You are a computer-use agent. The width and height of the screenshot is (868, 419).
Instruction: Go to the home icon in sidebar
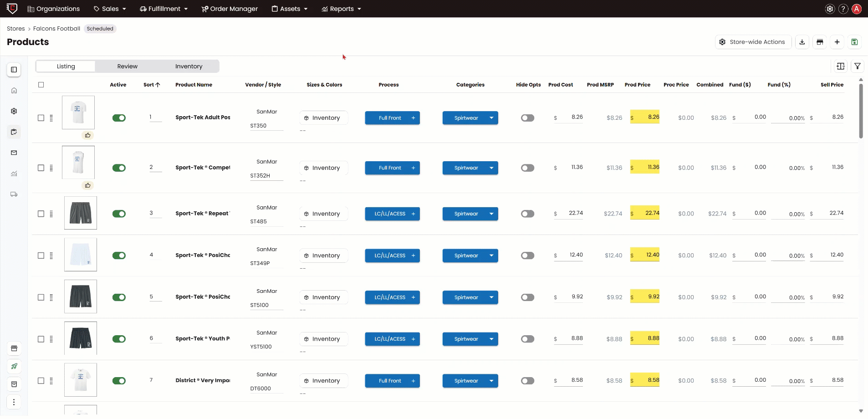pyautogui.click(x=14, y=90)
